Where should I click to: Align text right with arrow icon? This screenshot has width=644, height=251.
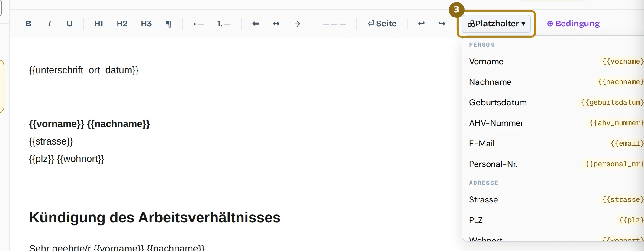tap(297, 24)
